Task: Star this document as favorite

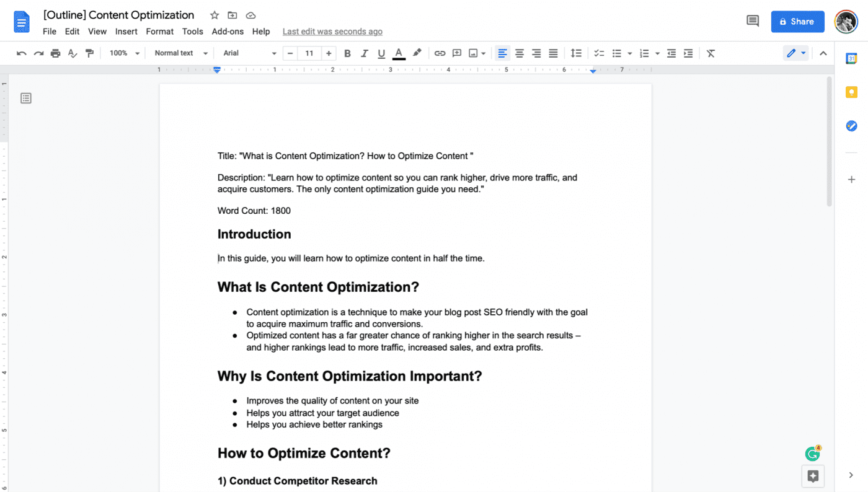Action: click(215, 15)
